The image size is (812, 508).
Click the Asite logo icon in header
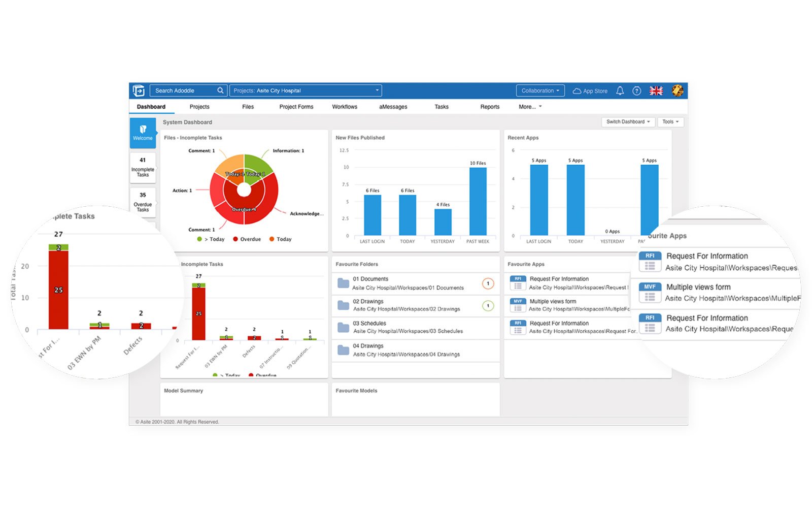(x=139, y=90)
